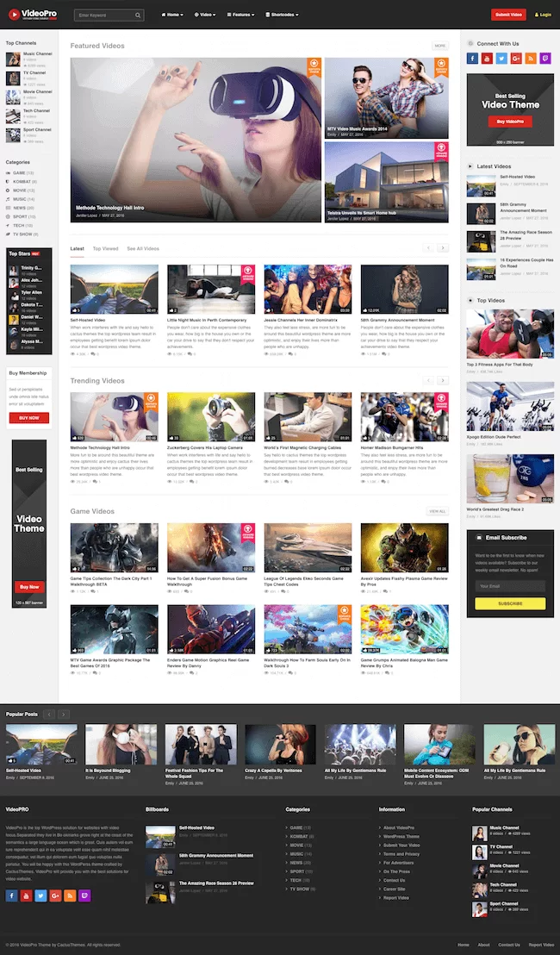Click footer YouTube icon under VideoPRO
This screenshot has width=560, height=955.
coord(26,896)
